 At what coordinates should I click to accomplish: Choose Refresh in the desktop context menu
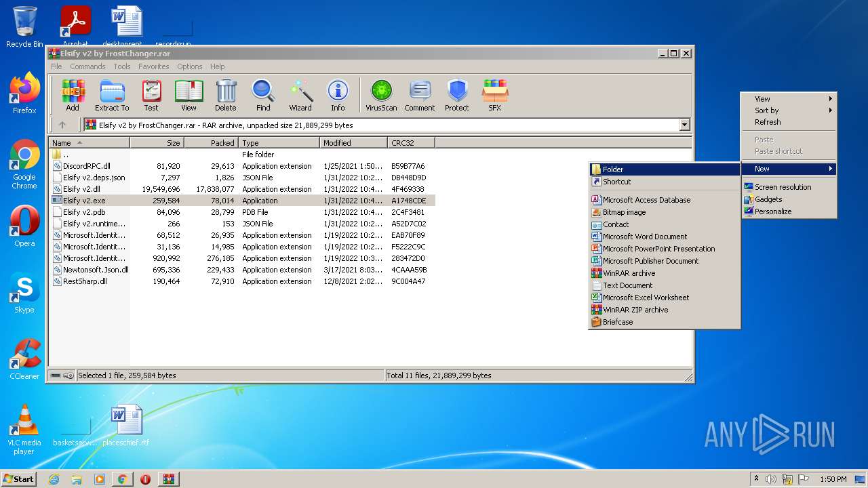tap(789, 122)
